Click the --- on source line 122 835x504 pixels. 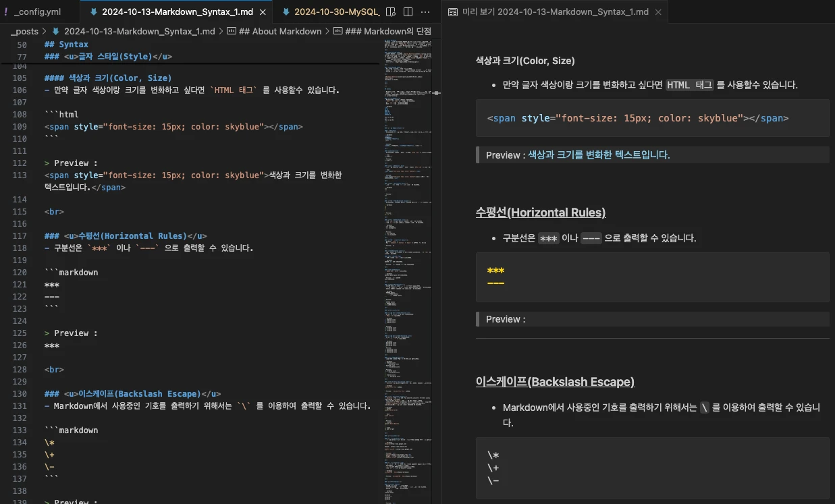[51, 297]
